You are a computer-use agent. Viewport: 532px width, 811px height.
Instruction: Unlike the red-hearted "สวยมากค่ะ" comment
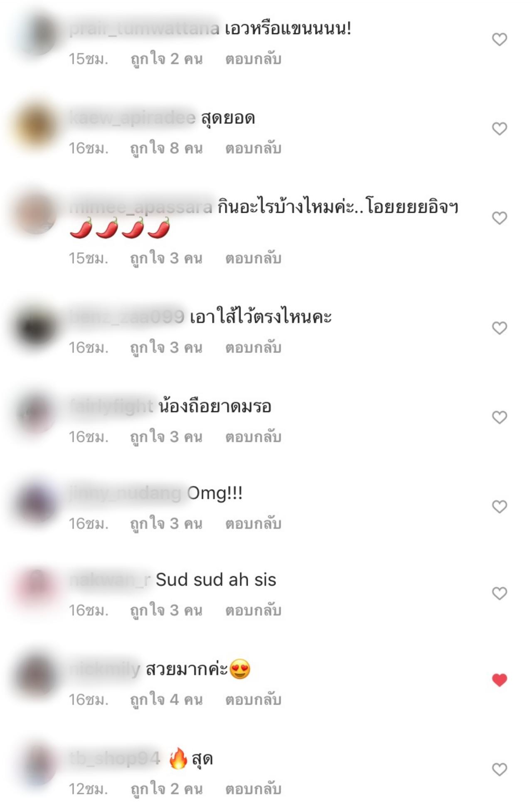499,680
